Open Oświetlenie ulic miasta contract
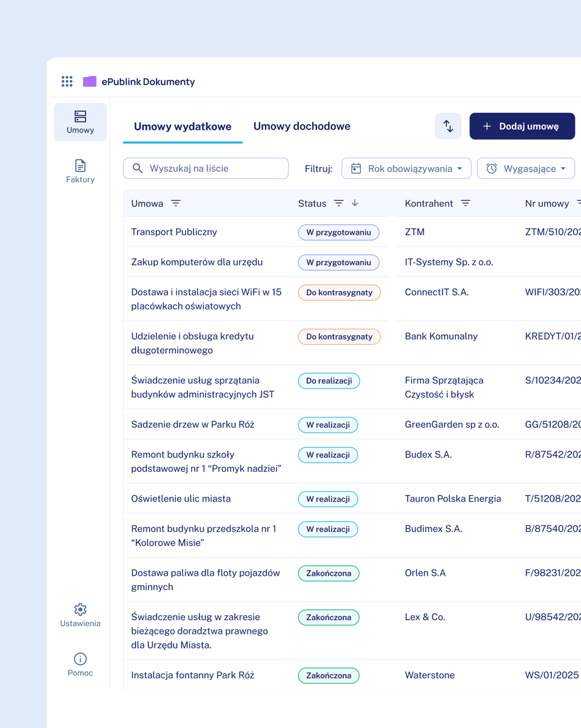 pos(181,499)
